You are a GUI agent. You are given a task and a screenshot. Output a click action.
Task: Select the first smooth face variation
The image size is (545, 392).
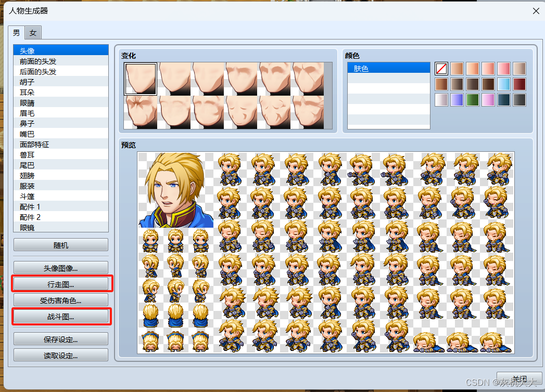(x=141, y=79)
